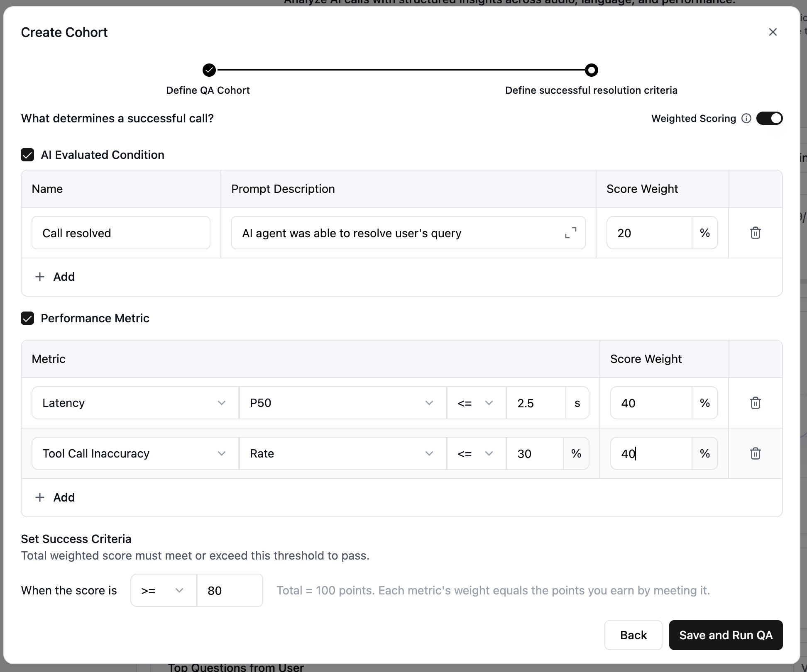Go Back to previous step
Screen dimensions: 807x672
(x=633, y=635)
